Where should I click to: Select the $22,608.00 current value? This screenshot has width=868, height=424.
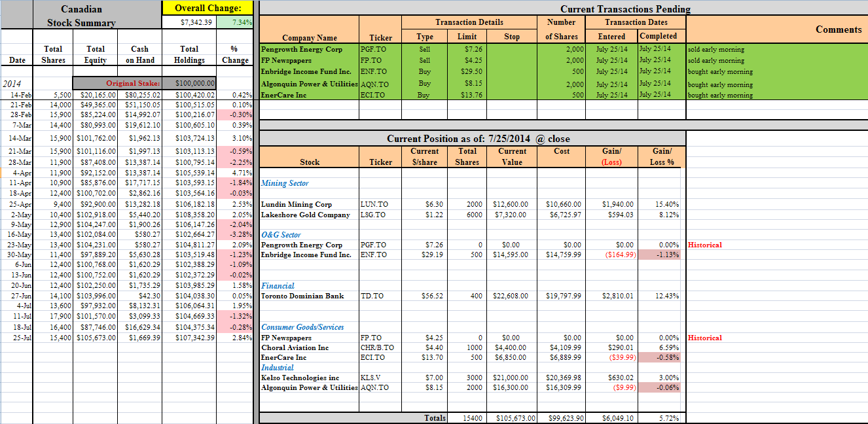tap(511, 296)
